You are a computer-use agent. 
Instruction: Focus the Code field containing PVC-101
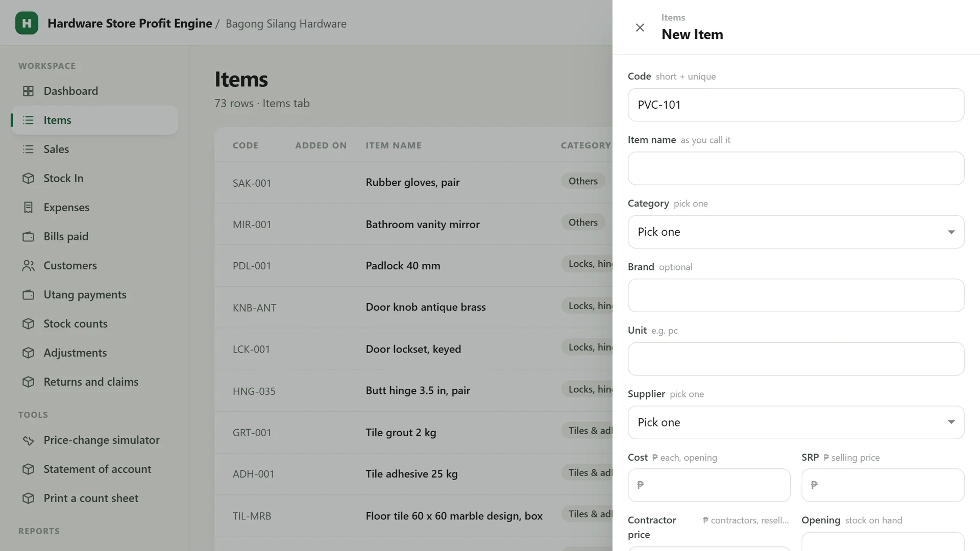pyautogui.click(x=796, y=105)
